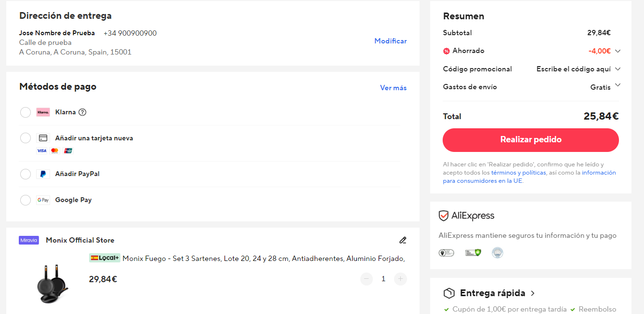Select Añadir PayPal radio button

[26, 174]
